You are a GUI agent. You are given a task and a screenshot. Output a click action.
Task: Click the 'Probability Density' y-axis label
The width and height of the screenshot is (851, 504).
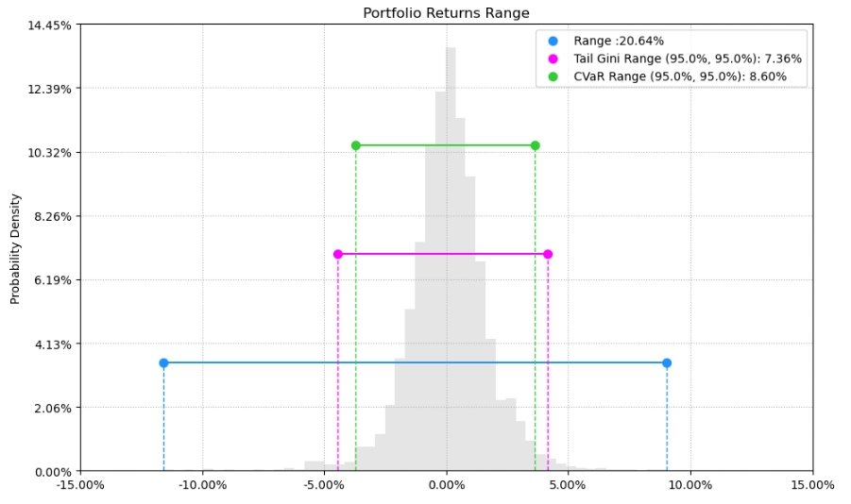pos(15,248)
